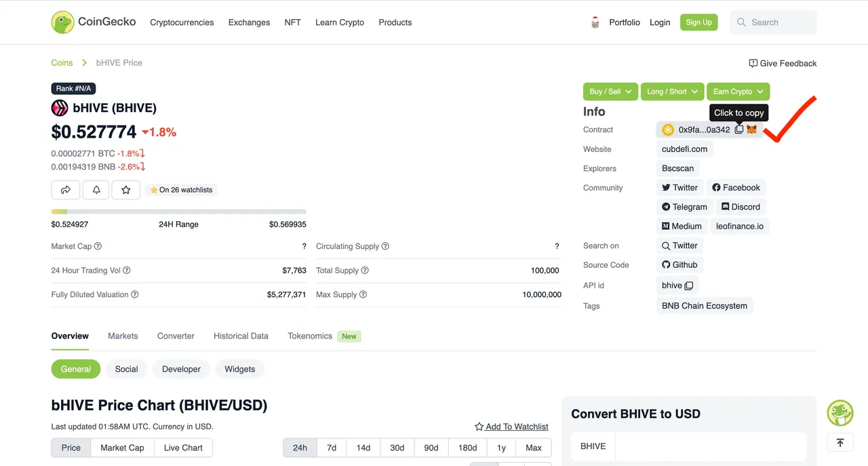868x466 pixels.
Task: Switch to the Converter tab
Action: coord(176,336)
